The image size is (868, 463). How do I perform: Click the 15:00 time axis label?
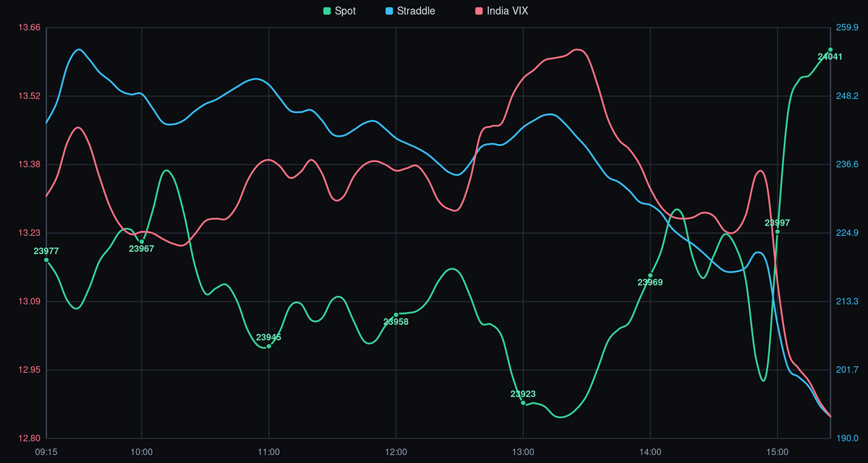778,451
